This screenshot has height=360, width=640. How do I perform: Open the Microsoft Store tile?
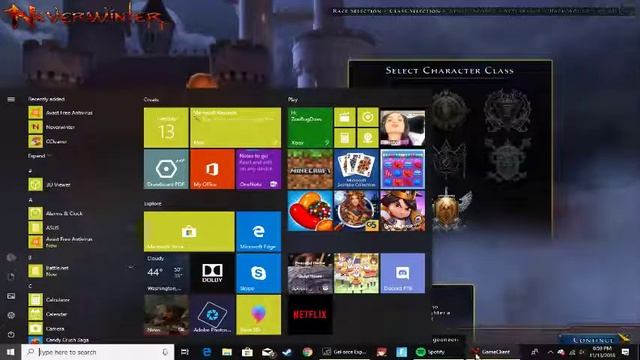point(189,231)
